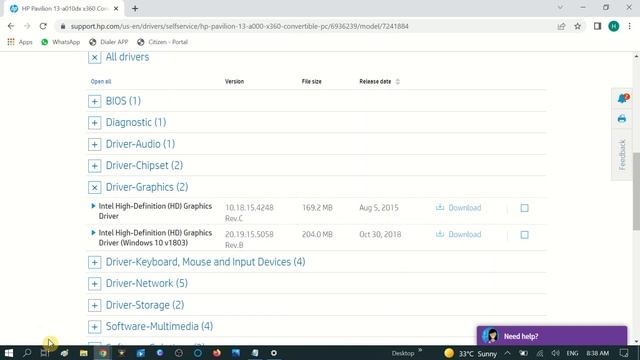Open the Feedback side tab

coord(622,155)
